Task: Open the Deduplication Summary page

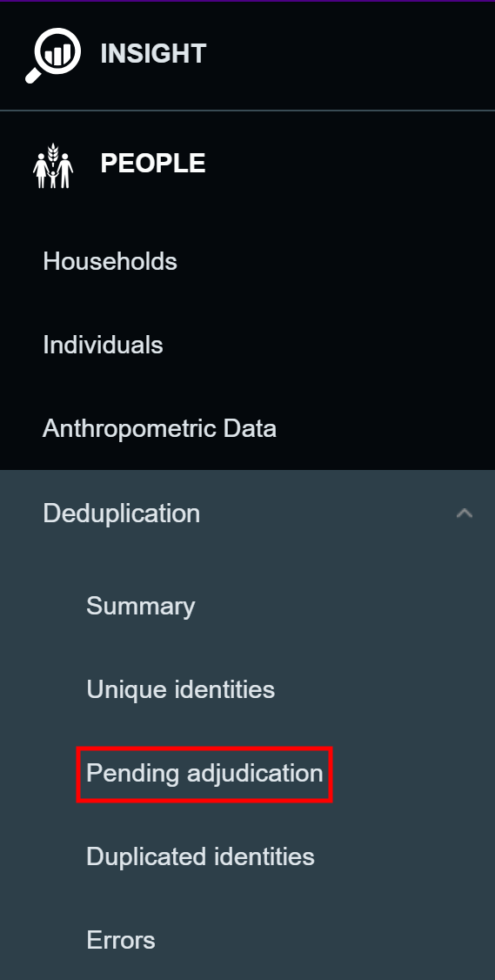Action: click(141, 607)
